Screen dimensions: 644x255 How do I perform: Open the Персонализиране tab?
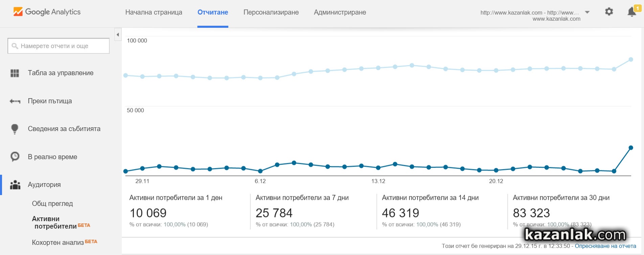point(271,13)
